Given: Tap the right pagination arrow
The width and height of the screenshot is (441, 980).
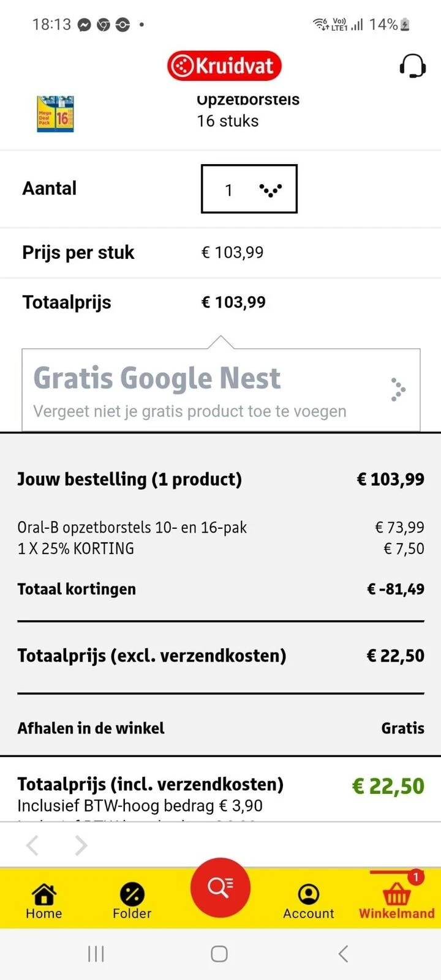Looking at the screenshot, I should tap(80, 845).
